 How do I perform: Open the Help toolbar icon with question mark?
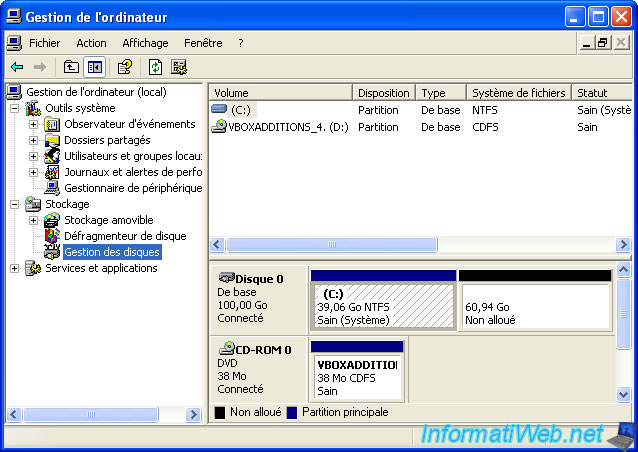pyautogui.click(x=125, y=67)
